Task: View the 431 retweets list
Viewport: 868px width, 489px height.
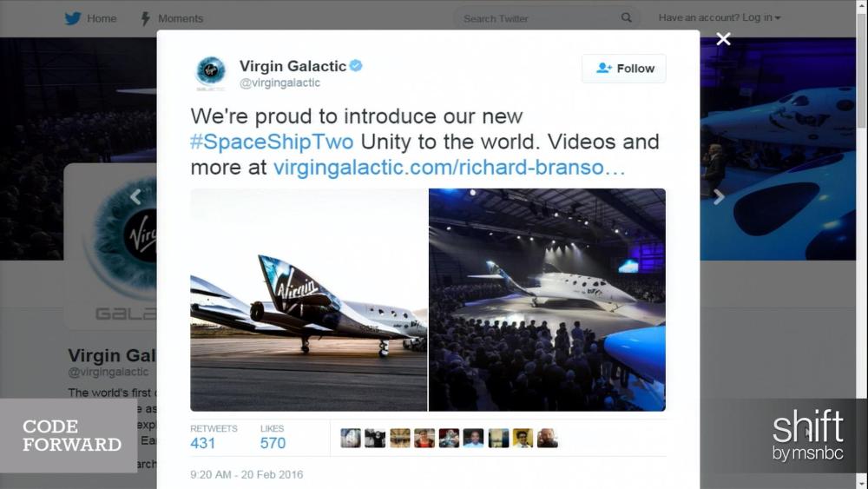Action: pos(214,437)
